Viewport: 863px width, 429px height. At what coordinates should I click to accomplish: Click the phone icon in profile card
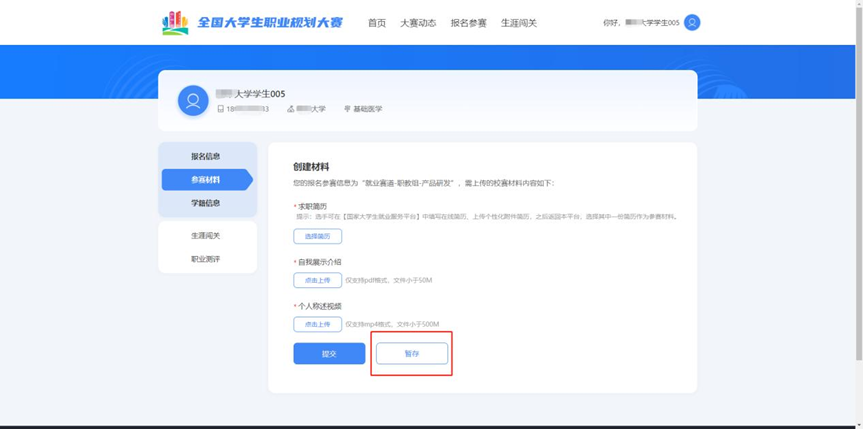(x=221, y=109)
